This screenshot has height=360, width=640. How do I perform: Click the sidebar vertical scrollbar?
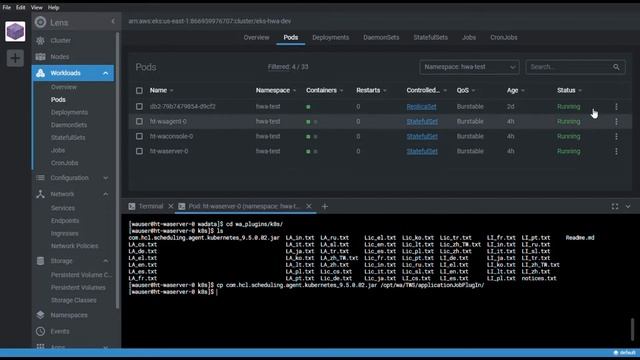tap(118, 170)
